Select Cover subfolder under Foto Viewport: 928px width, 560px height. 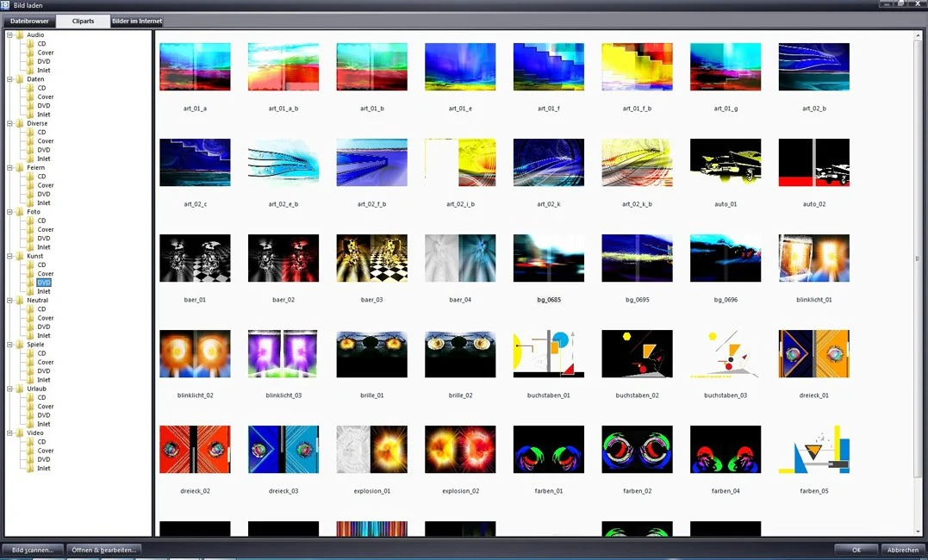tap(46, 230)
